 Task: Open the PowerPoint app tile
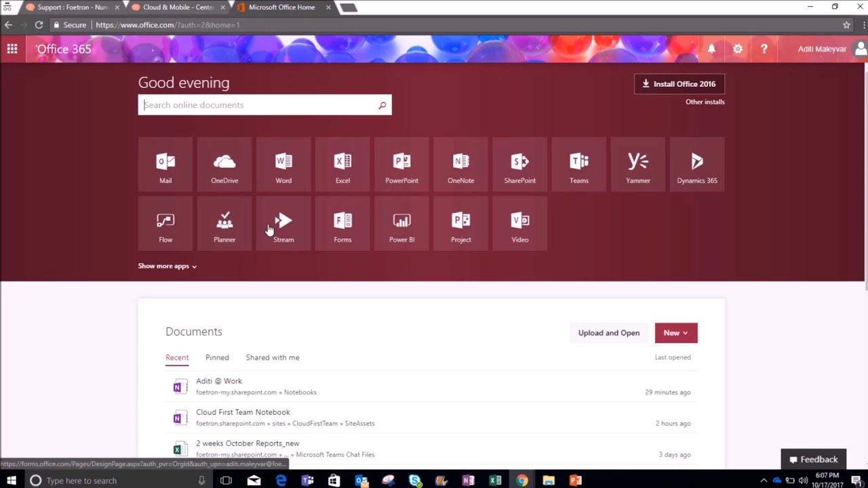pyautogui.click(x=401, y=165)
